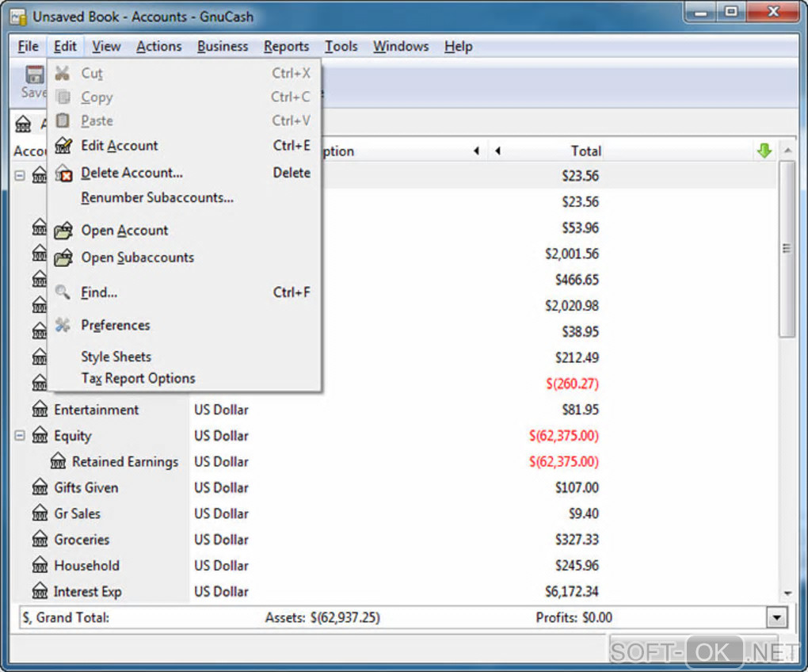Image resolution: width=808 pixels, height=672 pixels.
Task: Select Edit Account menu entry
Action: click(x=184, y=145)
